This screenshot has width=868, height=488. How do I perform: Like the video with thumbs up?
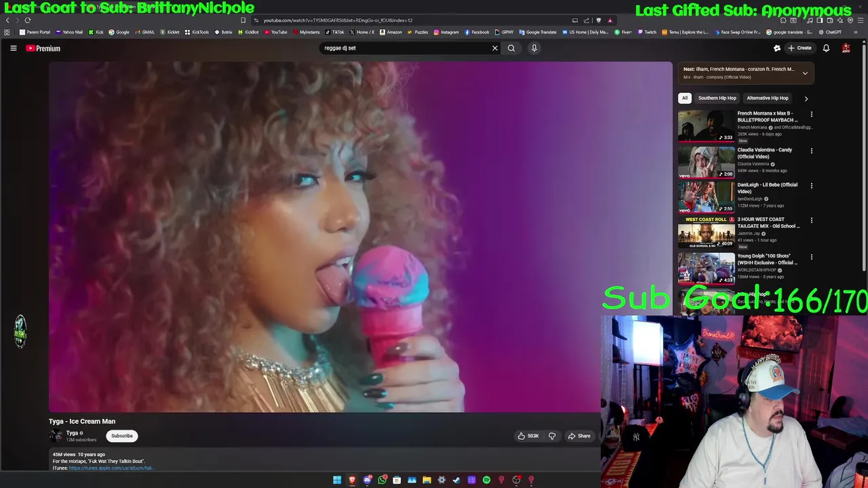point(528,436)
